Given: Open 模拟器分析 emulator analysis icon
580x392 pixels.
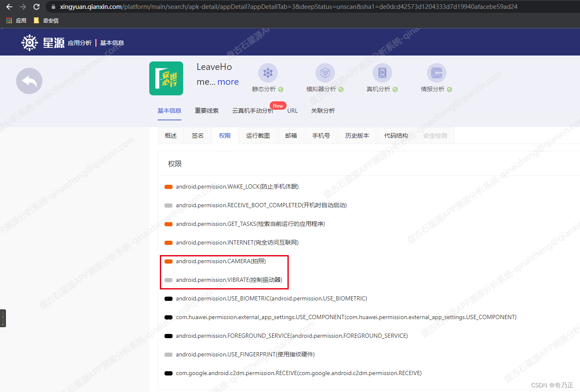Looking at the screenshot, I should tap(325, 73).
